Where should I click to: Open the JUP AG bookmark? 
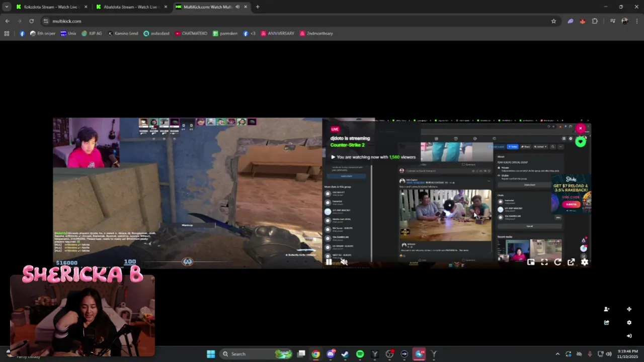point(92,33)
